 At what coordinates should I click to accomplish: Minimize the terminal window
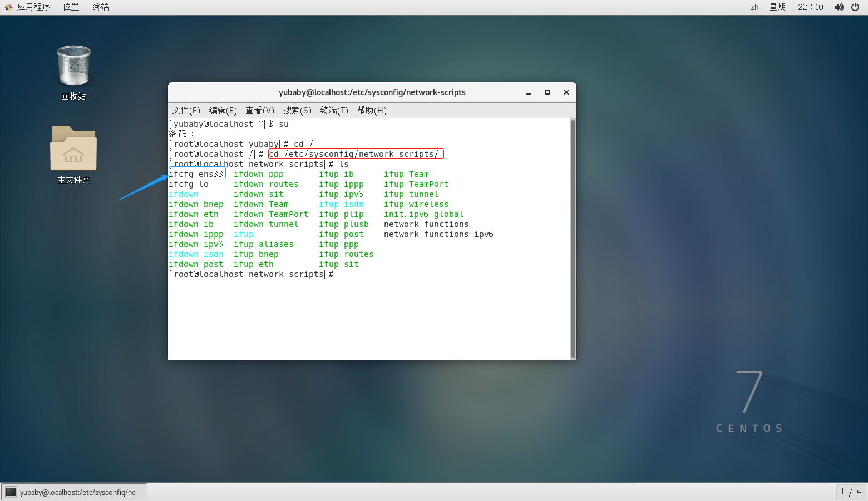[529, 92]
